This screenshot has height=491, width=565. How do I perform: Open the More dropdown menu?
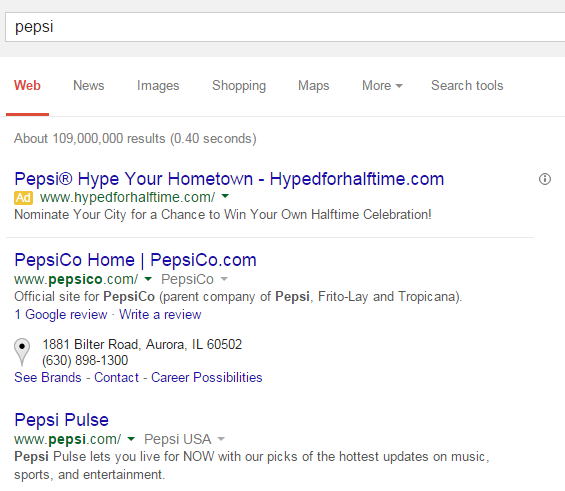(x=382, y=86)
